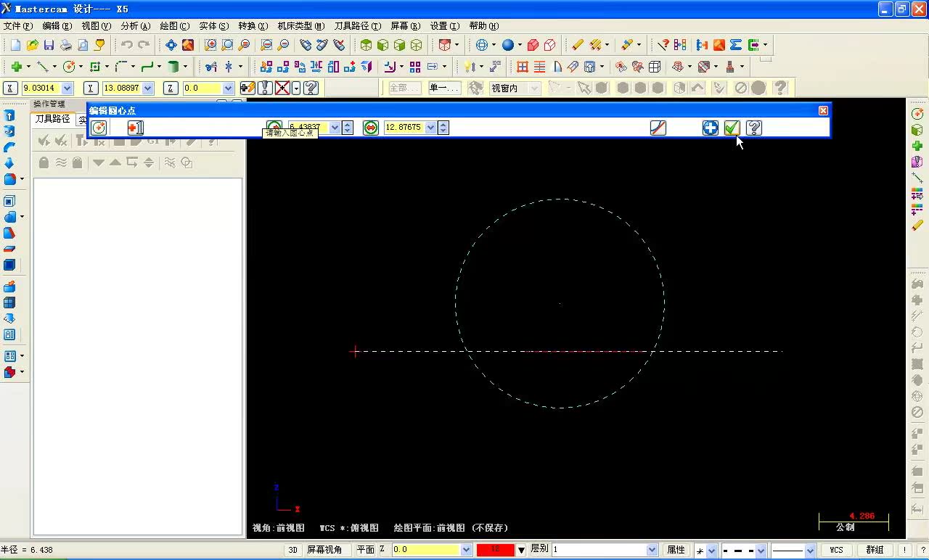The image size is (929, 560).
Task: Toggle the AutoCursor X-mark override button
Action: (x=283, y=88)
